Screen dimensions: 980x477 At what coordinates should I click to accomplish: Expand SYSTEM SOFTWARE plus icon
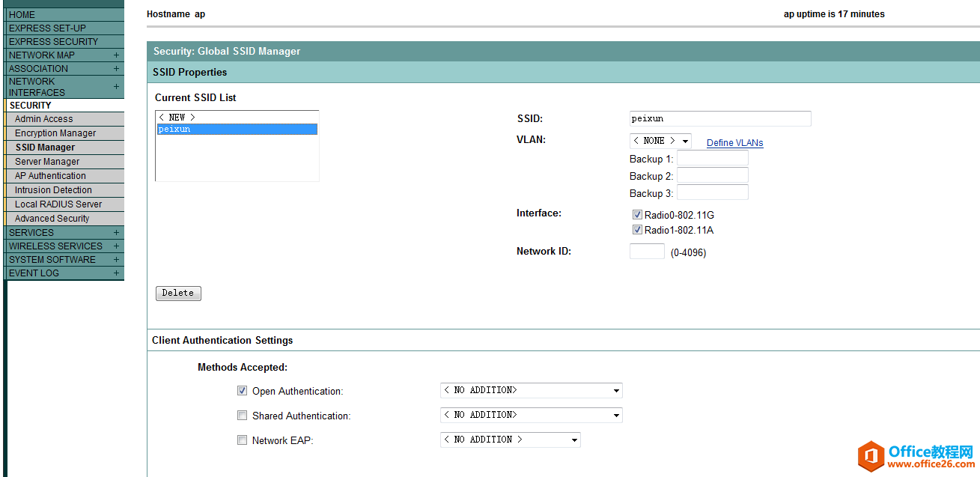coord(116,260)
